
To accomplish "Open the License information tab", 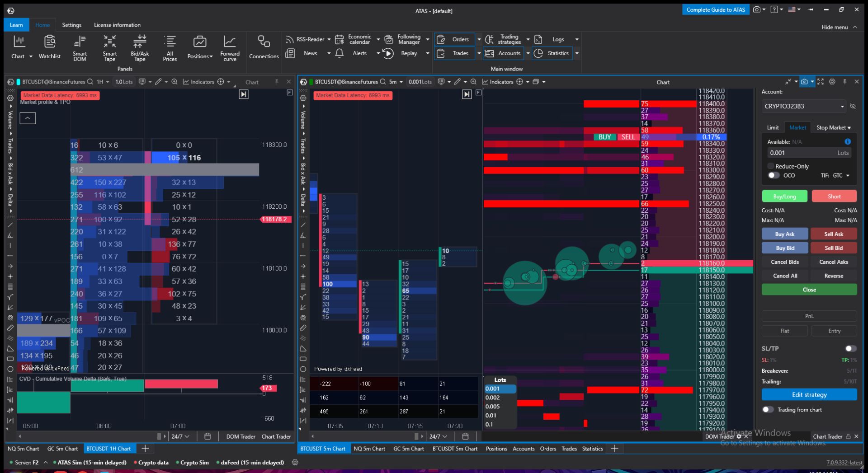I will (x=117, y=25).
